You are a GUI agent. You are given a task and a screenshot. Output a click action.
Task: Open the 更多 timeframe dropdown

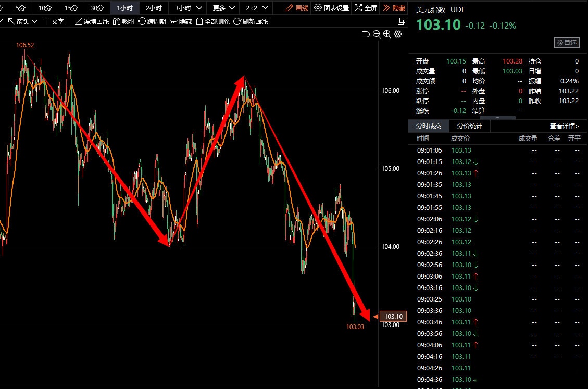223,8
